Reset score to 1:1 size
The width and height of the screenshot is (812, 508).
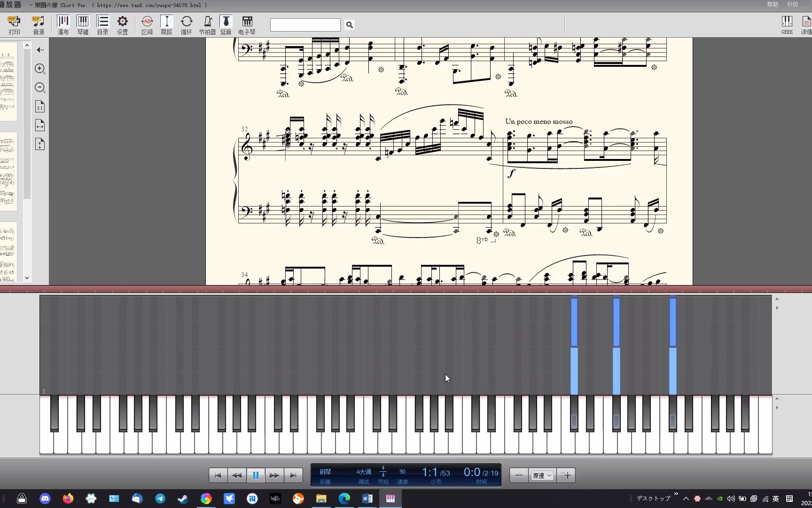40,106
